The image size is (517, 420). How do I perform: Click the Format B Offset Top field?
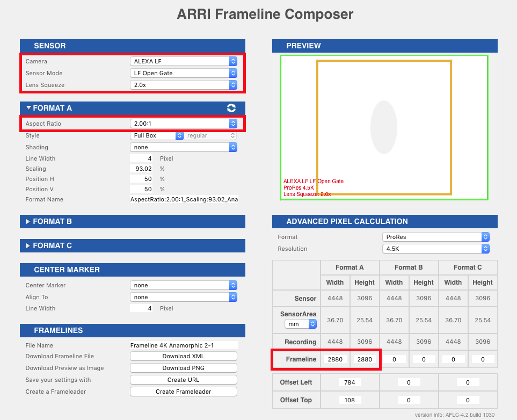tap(409, 400)
